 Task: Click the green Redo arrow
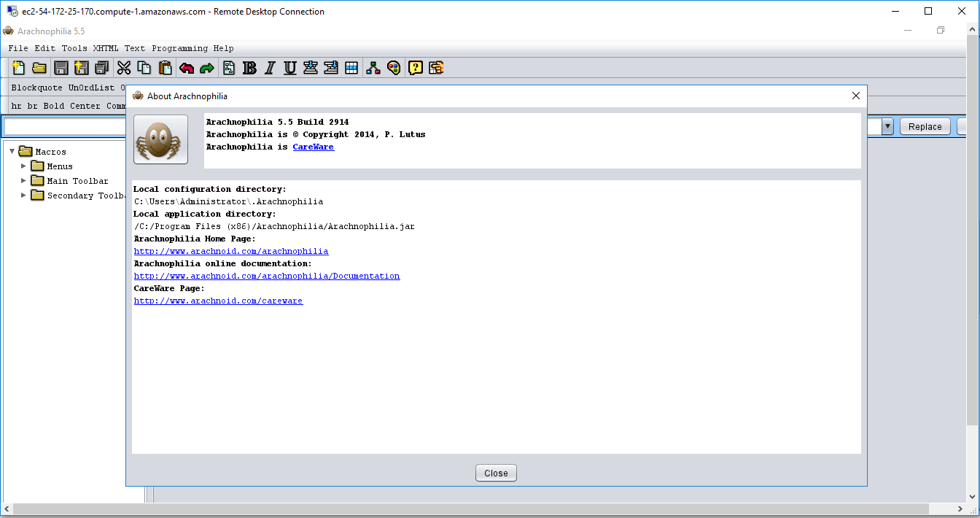point(207,68)
